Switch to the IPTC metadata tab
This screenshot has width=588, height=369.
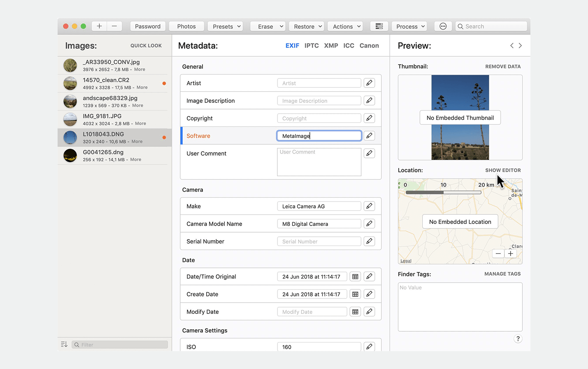click(311, 46)
